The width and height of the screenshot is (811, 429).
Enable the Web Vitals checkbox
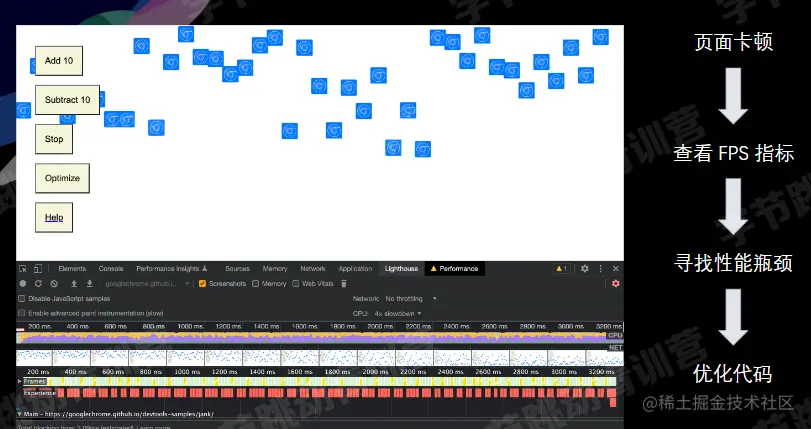[x=296, y=284]
